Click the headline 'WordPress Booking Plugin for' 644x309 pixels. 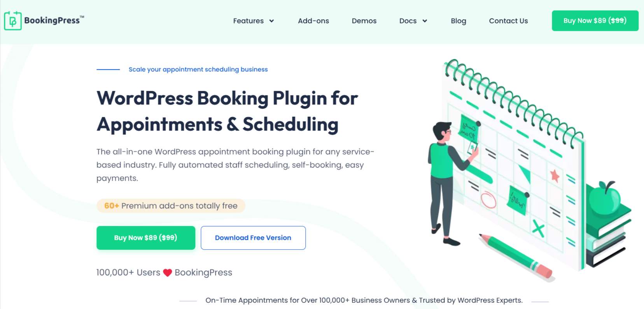pos(227,98)
